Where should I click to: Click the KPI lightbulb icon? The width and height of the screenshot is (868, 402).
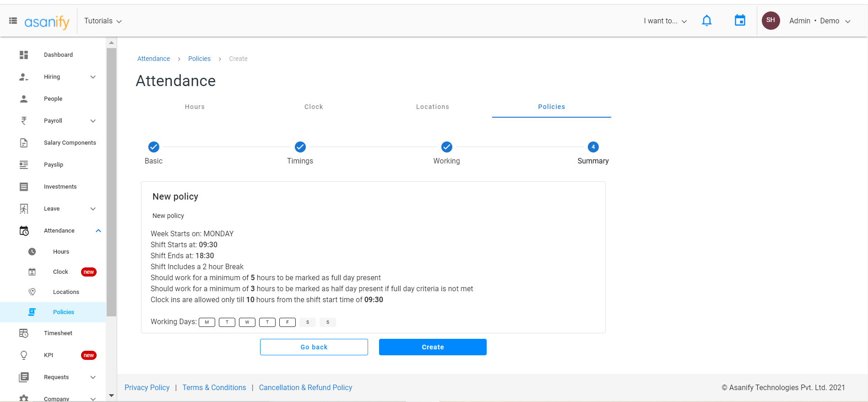coord(24,355)
